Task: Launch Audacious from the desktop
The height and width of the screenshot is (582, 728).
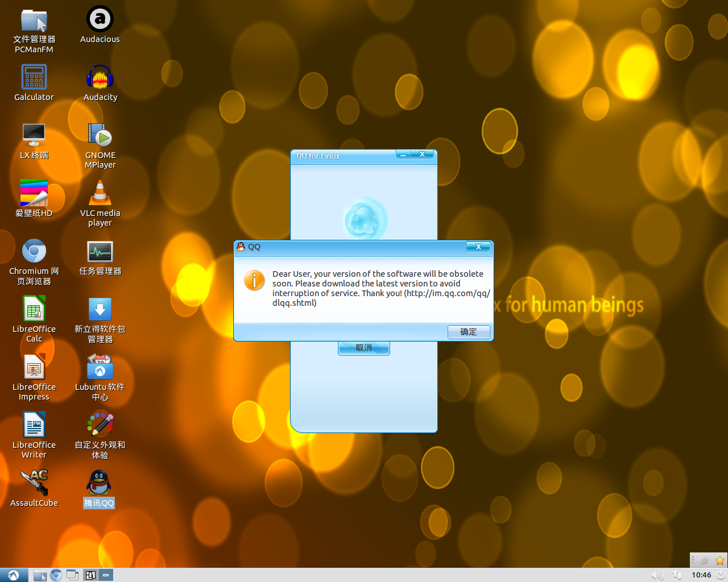Action: [100, 19]
